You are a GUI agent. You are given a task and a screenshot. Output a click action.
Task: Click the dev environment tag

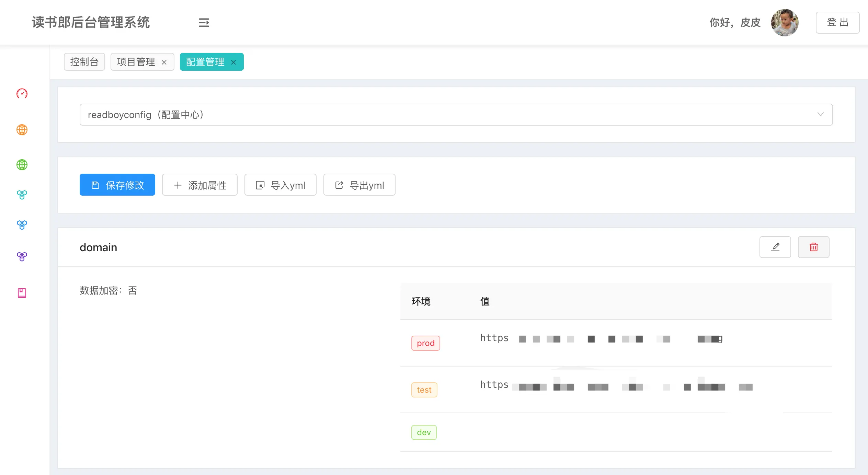[424, 432]
